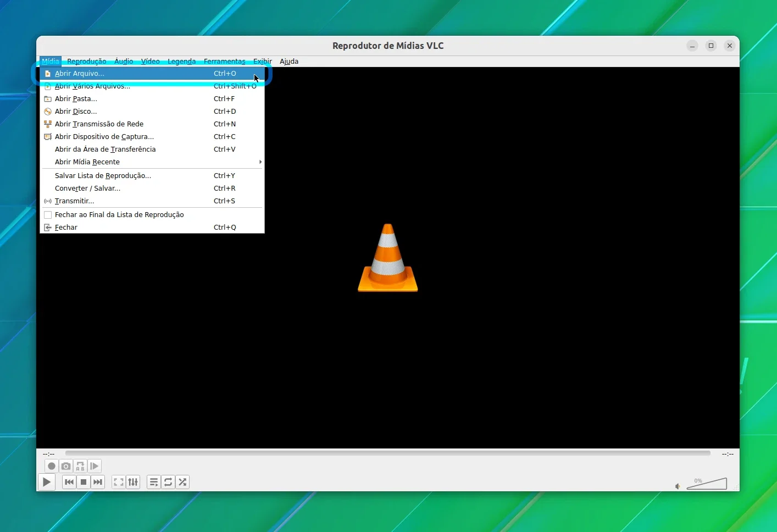777x532 pixels.
Task: Skip to next media button
Action: tap(98, 482)
